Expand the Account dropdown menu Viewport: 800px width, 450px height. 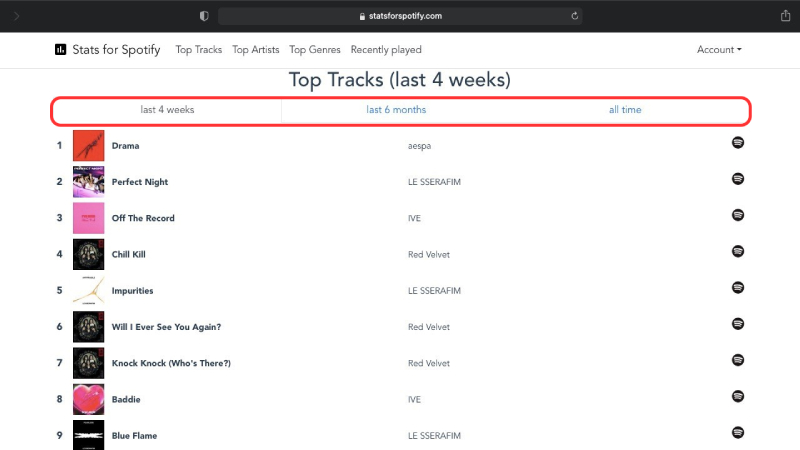(x=719, y=49)
